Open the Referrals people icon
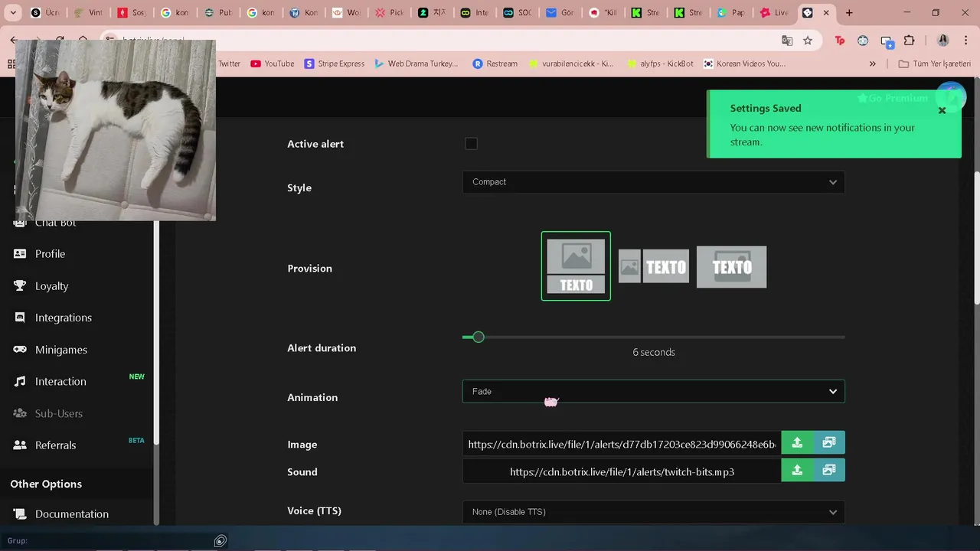Screen dimensions: 980x551 point(20,445)
